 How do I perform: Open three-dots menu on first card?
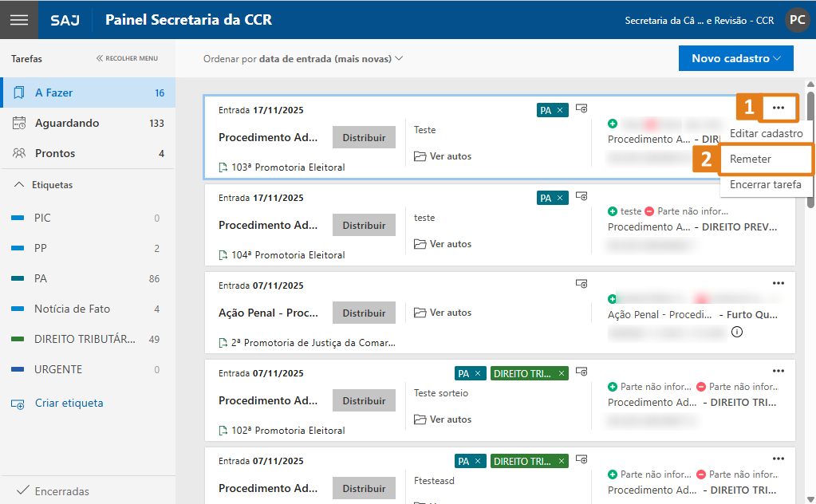click(779, 108)
